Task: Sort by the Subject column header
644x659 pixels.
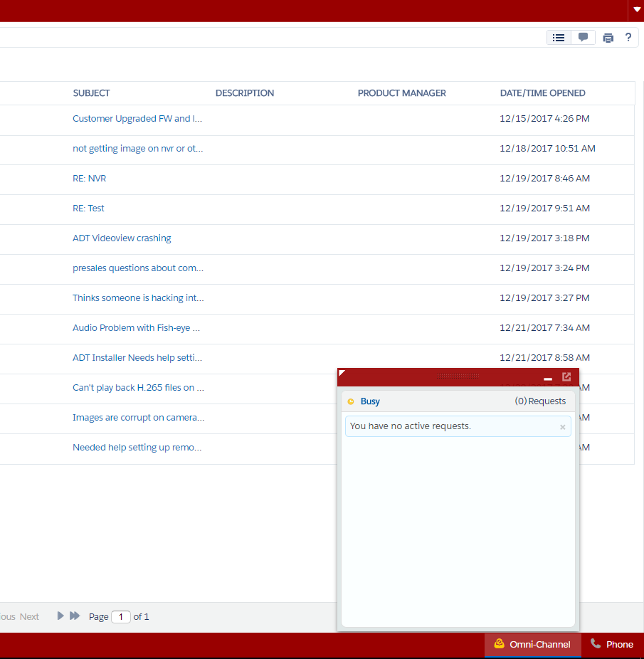Action: 91,93
